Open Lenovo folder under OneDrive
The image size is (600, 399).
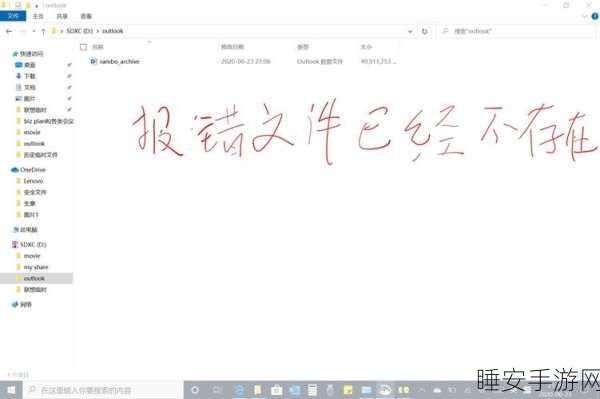click(33, 181)
